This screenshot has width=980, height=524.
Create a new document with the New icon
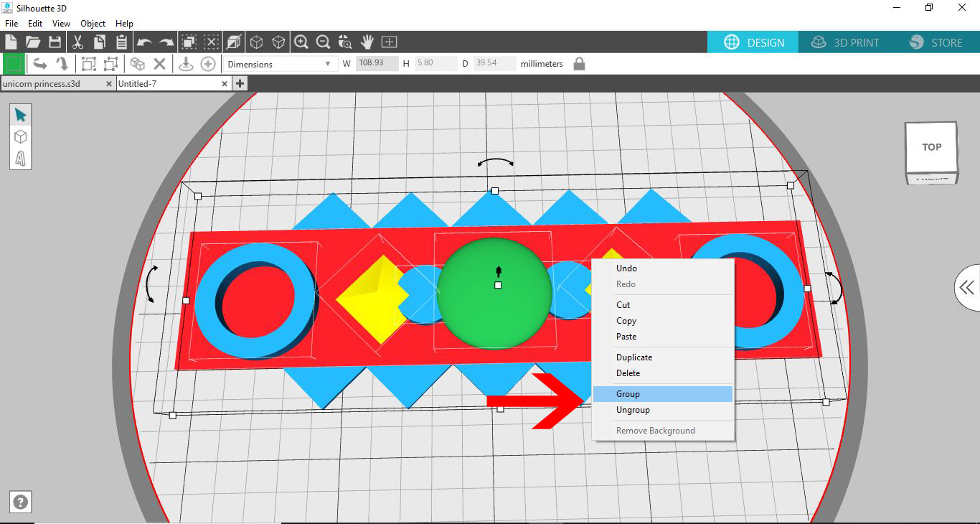click(11, 42)
